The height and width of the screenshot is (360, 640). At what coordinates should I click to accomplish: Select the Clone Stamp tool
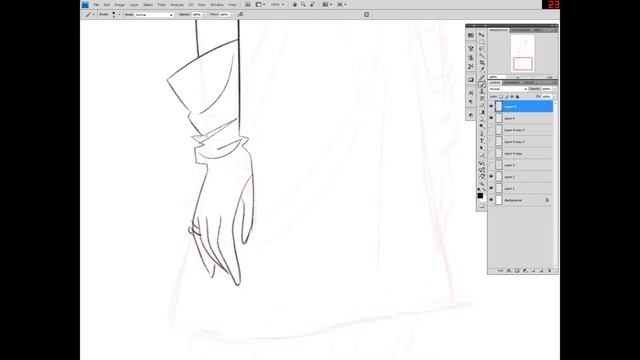coord(482,92)
